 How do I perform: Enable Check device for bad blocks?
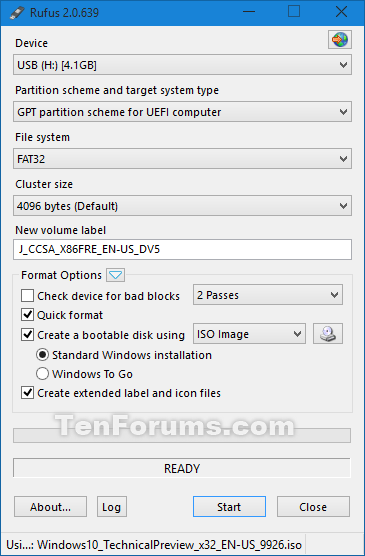pos(28,296)
